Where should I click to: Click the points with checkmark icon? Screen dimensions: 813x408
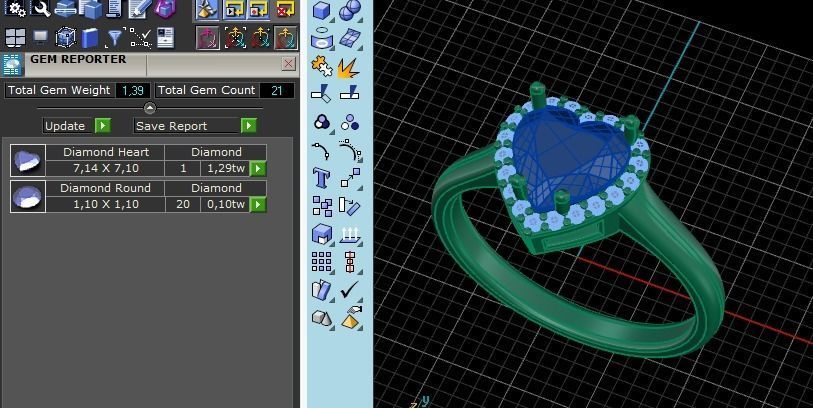141,38
